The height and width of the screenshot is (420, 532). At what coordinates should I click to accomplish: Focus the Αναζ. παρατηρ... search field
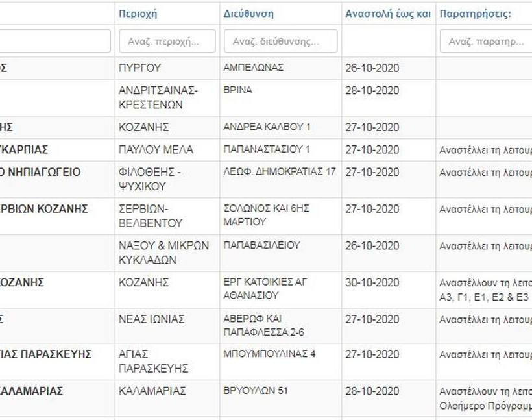[487, 41]
